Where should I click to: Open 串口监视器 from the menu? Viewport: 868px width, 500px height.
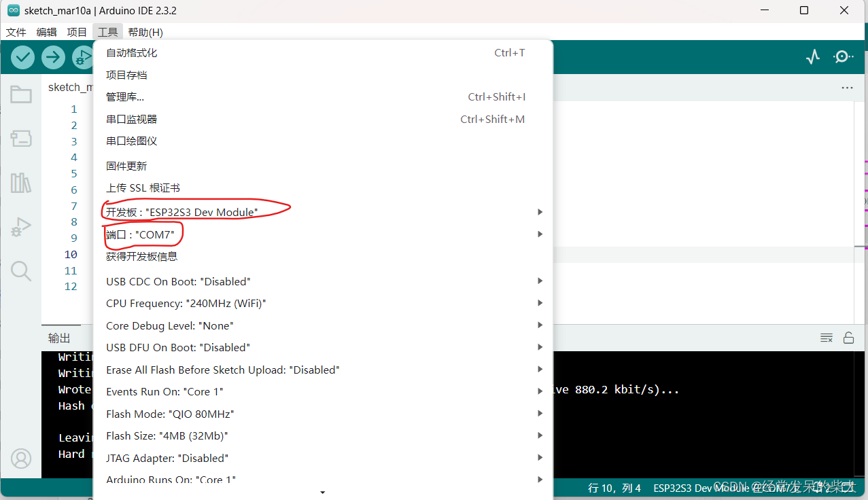pyautogui.click(x=323, y=119)
